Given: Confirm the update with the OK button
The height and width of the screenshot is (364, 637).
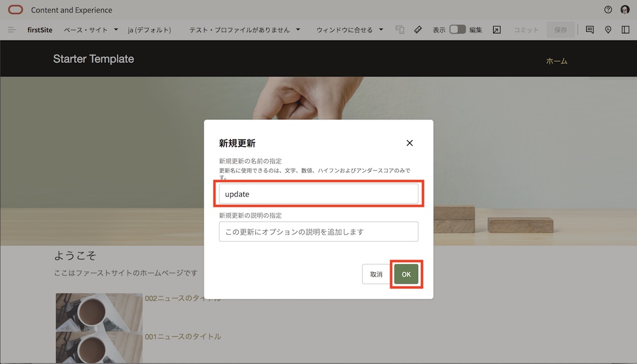Looking at the screenshot, I should (406, 274).
